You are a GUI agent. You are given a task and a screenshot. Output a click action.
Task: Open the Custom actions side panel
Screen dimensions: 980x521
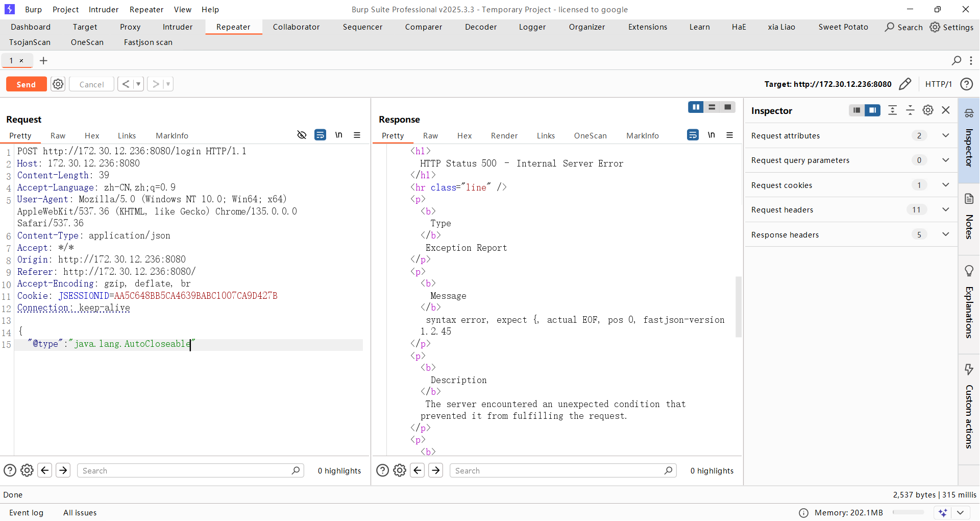(969, 409)
